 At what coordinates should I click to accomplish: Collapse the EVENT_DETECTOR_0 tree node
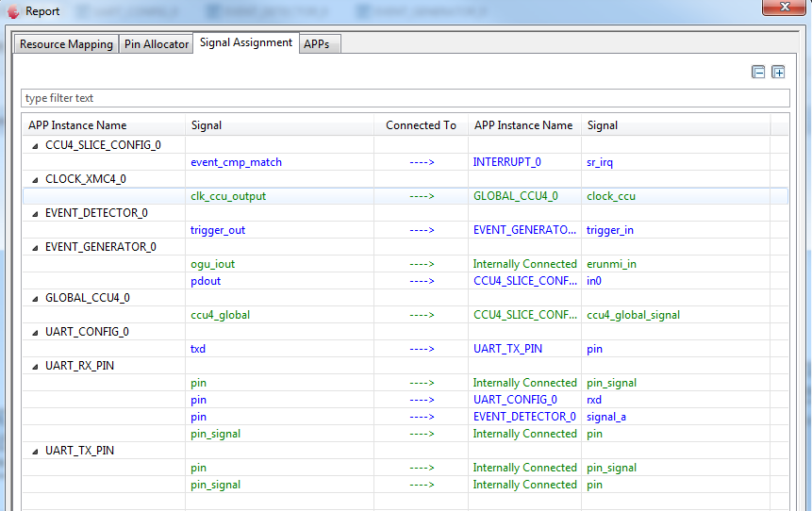pos(35,214)
